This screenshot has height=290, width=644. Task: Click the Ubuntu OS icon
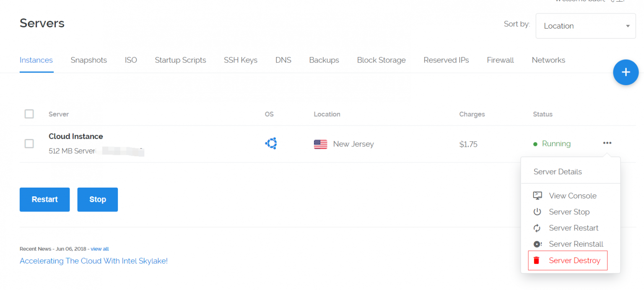tap(271, 144)
